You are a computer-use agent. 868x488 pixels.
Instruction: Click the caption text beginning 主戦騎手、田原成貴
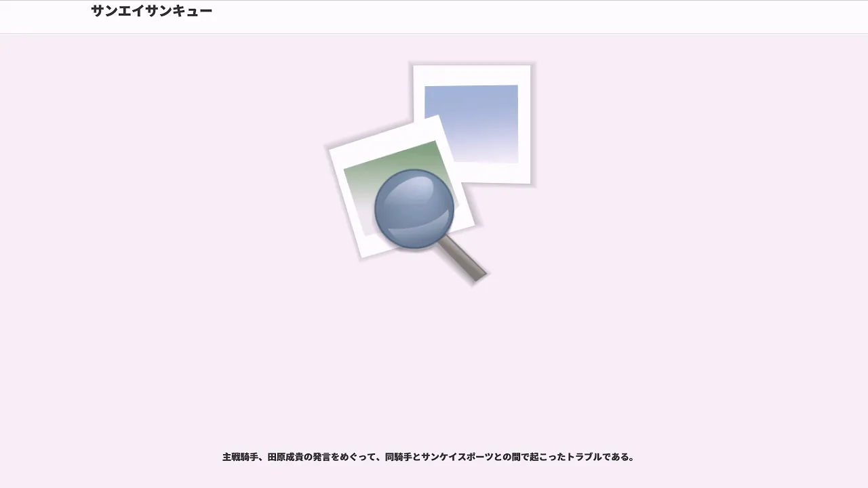click(x=429, y=457)
